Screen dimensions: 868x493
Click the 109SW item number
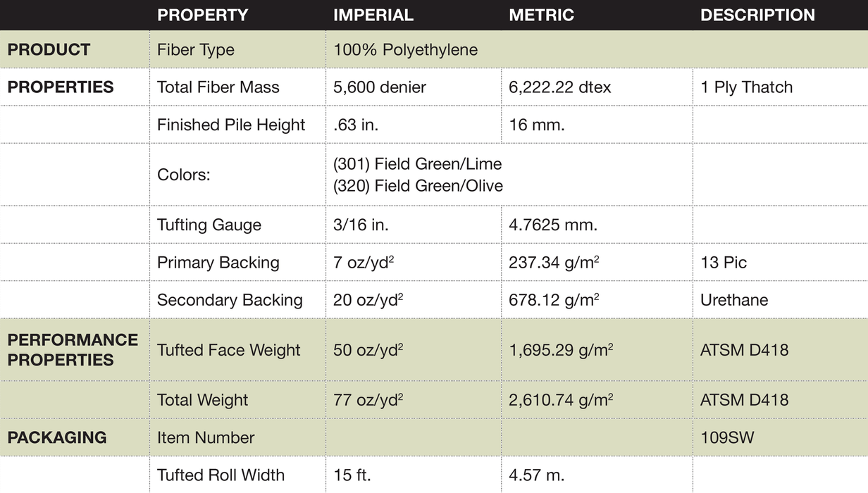pos(727,437)
